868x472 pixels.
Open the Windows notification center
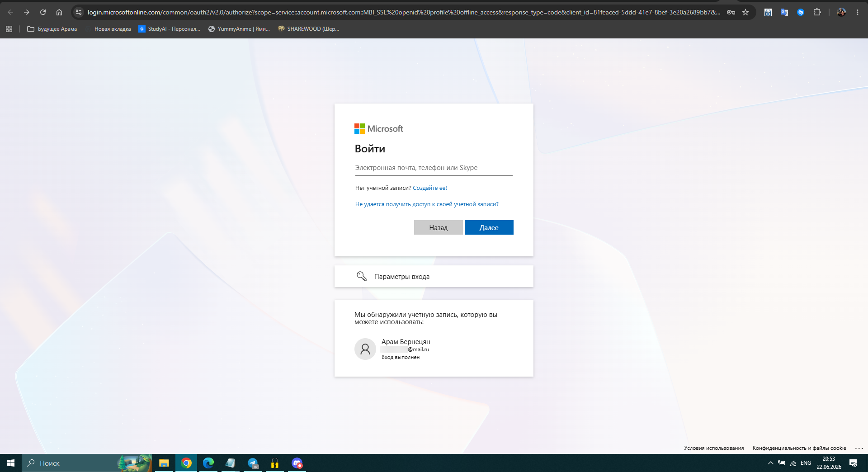click(x=853, y=463)
